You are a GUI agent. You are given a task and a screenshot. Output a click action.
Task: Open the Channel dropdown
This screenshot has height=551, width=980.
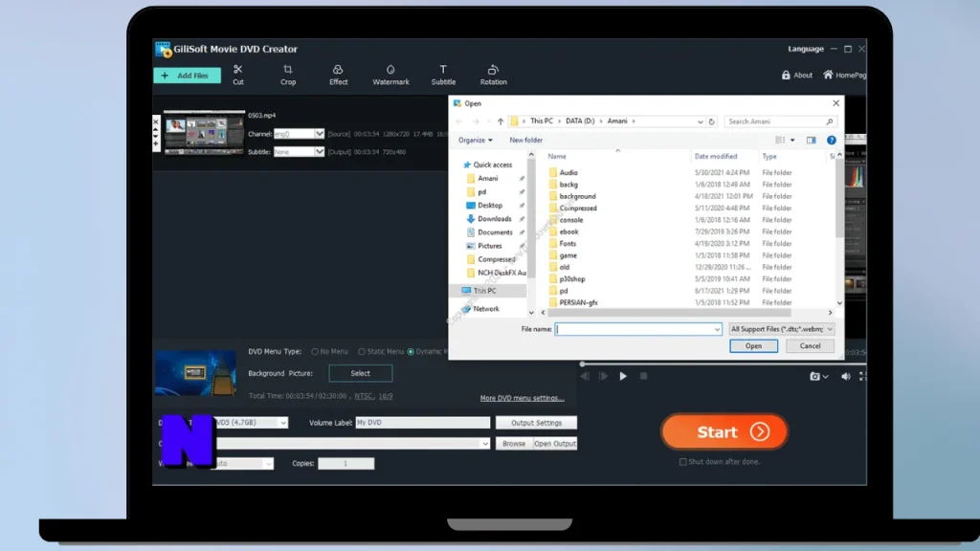click(x=320, y=134)
